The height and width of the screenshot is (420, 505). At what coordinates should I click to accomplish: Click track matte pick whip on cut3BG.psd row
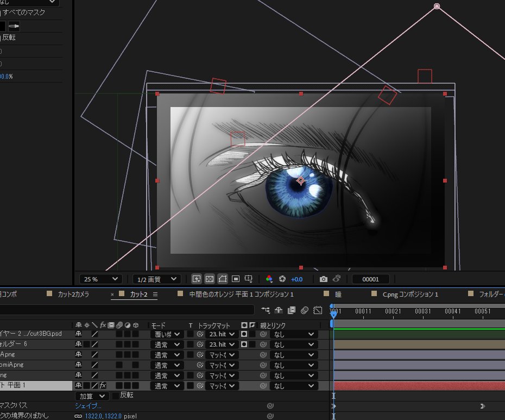[200, 334]
